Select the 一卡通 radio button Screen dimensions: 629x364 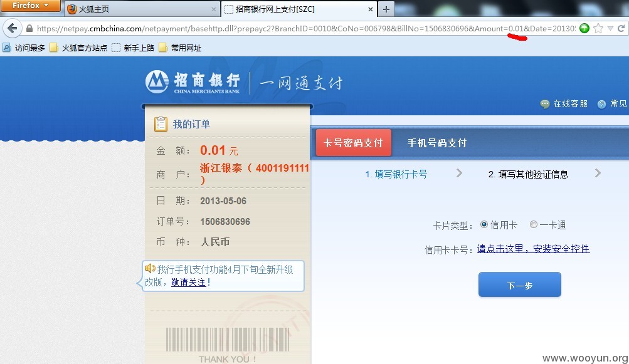coord(534,224)
